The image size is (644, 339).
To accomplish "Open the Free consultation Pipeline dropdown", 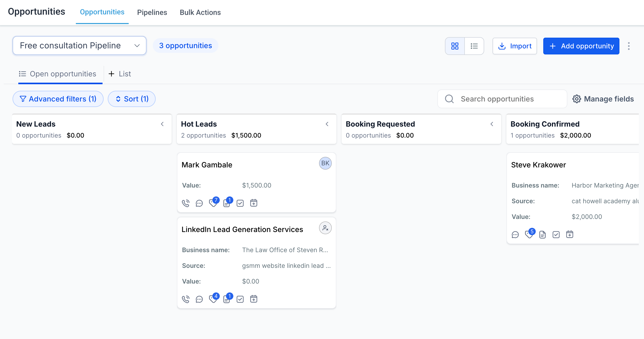I will [x=80, y=46].
